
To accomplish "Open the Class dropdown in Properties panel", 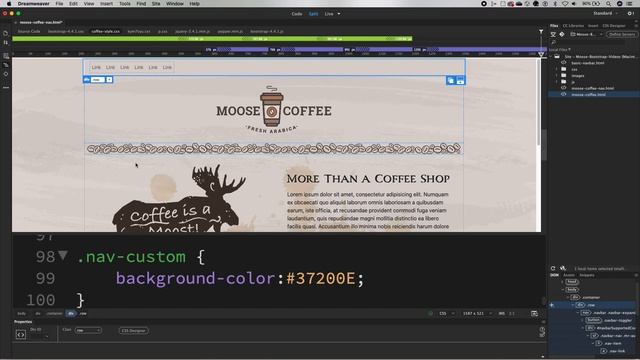I will pyautogui.click(x=88, y=330).
